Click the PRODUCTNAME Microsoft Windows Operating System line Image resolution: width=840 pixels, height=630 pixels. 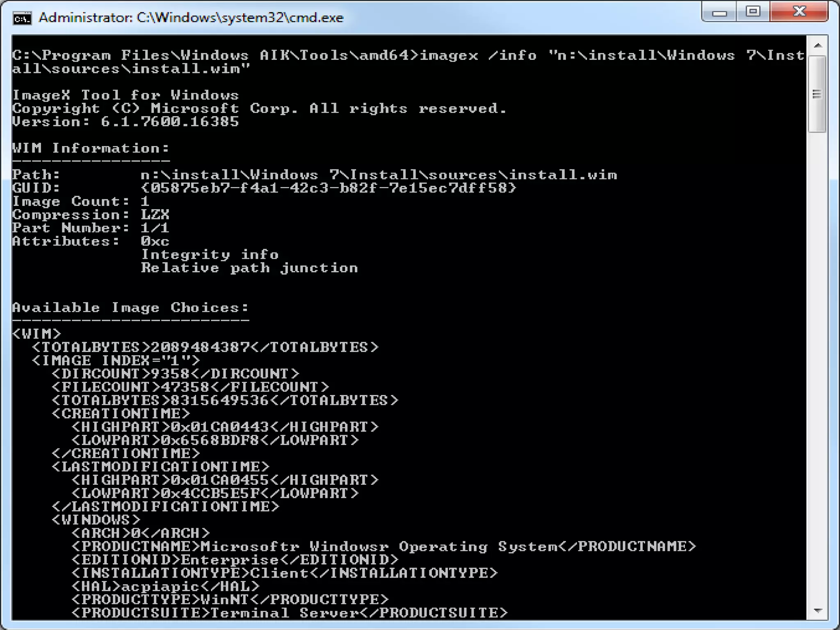click(384, 546)
